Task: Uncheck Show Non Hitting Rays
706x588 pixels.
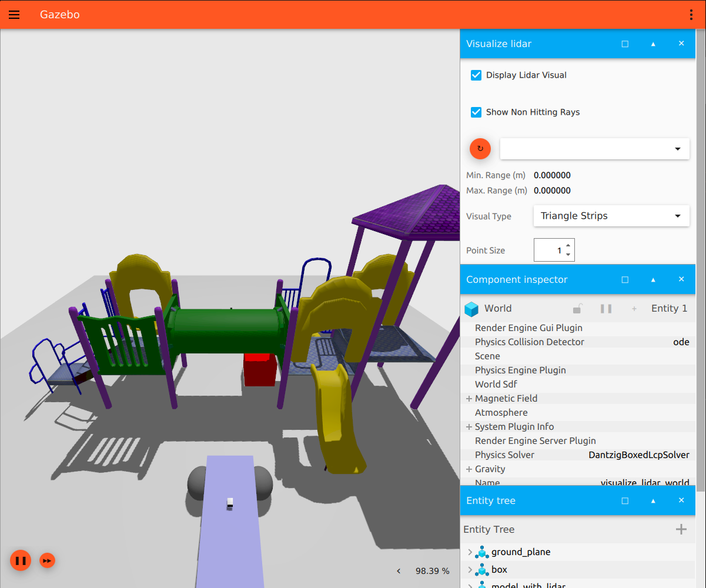Action: point(476,112)
